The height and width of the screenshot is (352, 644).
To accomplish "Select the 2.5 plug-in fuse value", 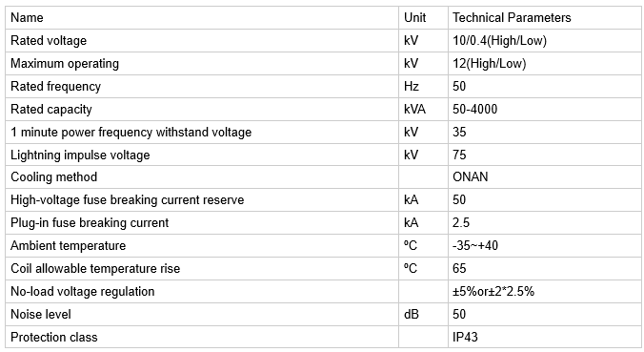I will [x=461, y=223].
